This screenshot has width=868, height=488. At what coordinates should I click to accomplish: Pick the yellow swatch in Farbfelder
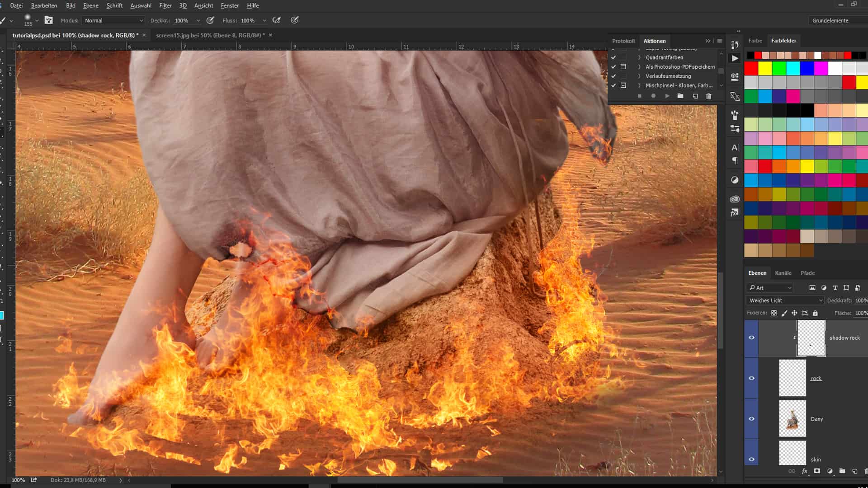pyautogui.click(x=765, y=69)
